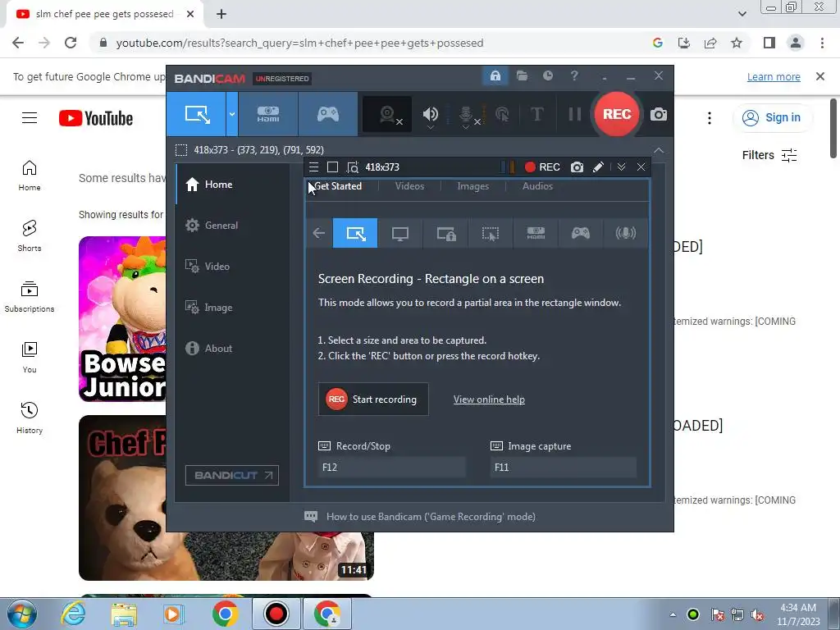Viewport: 840px width, 630px height.
Task: Open Internet Explorer from taskbar
Action: tap(73, 614)
